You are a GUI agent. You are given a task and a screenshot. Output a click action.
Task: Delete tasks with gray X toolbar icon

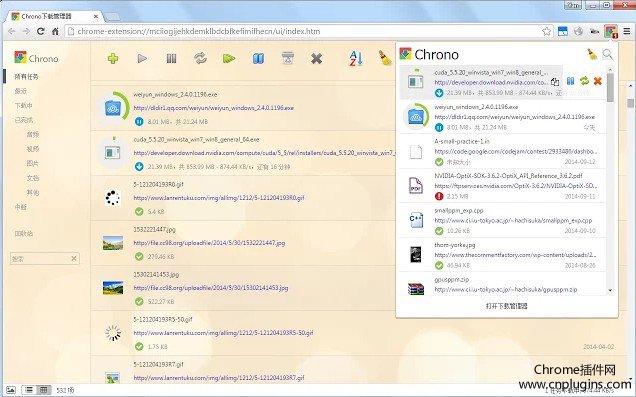[x=316, y=59]
